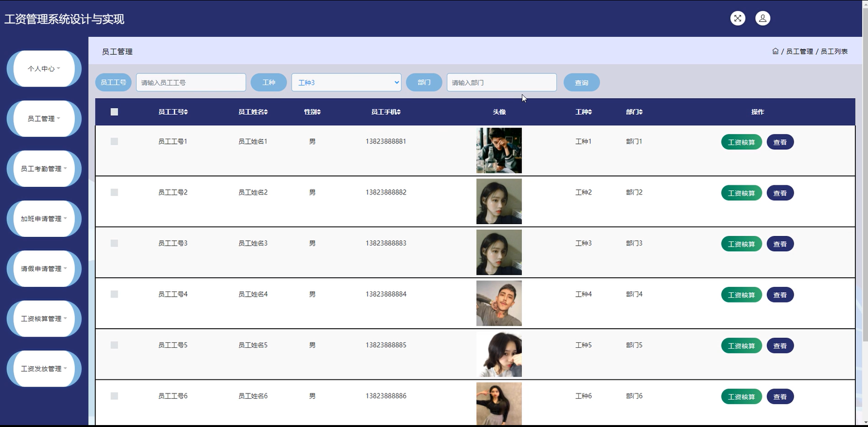Click 查看 for 员工工号3
The width and height of the screenshot is (868, 427).
click(x=780, y=244)
